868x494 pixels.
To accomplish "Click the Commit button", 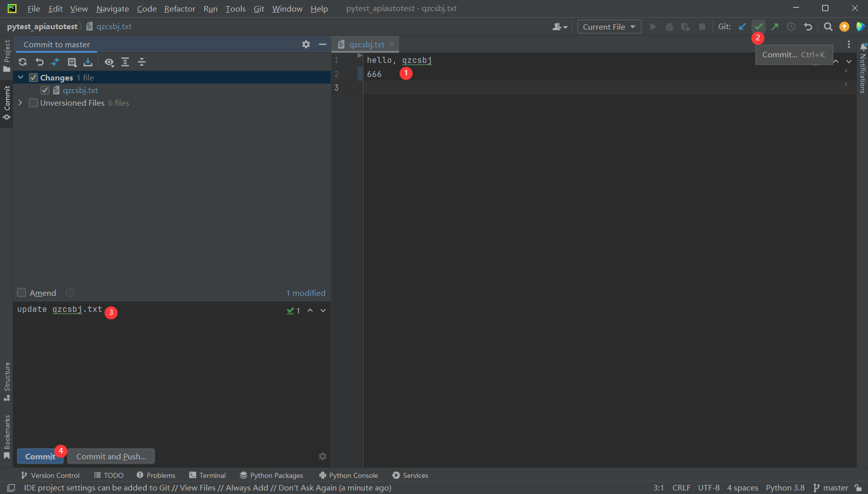I will [40, 456].
